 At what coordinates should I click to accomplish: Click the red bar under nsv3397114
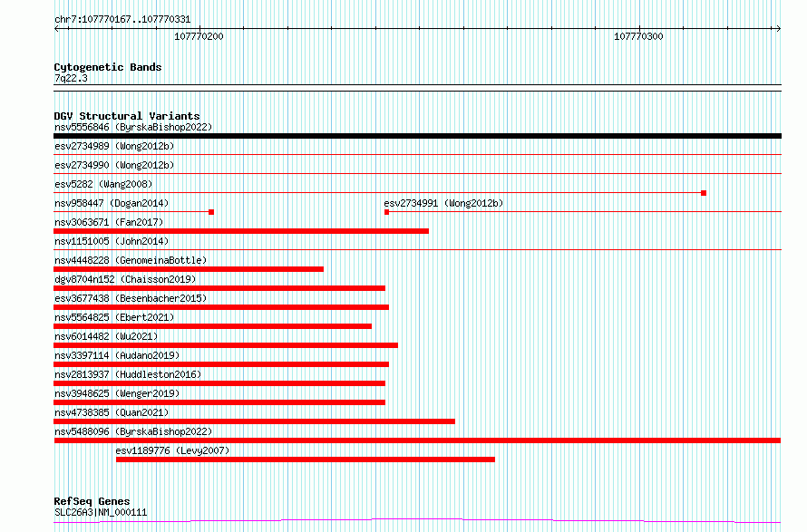point(221,364)
